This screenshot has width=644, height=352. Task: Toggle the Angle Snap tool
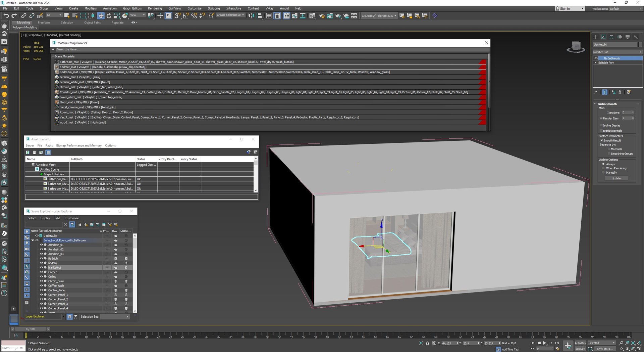[x=185, y=15]
